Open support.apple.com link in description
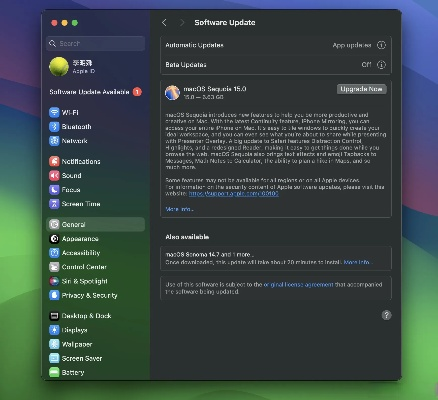Viewport: 438px width, 400px height. 233,193
